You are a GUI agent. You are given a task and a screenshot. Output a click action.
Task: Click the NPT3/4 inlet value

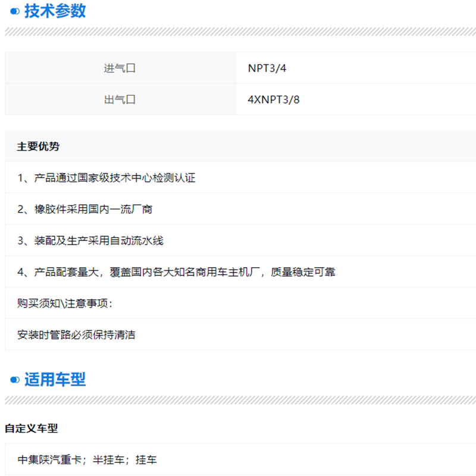pyautogui.click(x=267, y=68)
